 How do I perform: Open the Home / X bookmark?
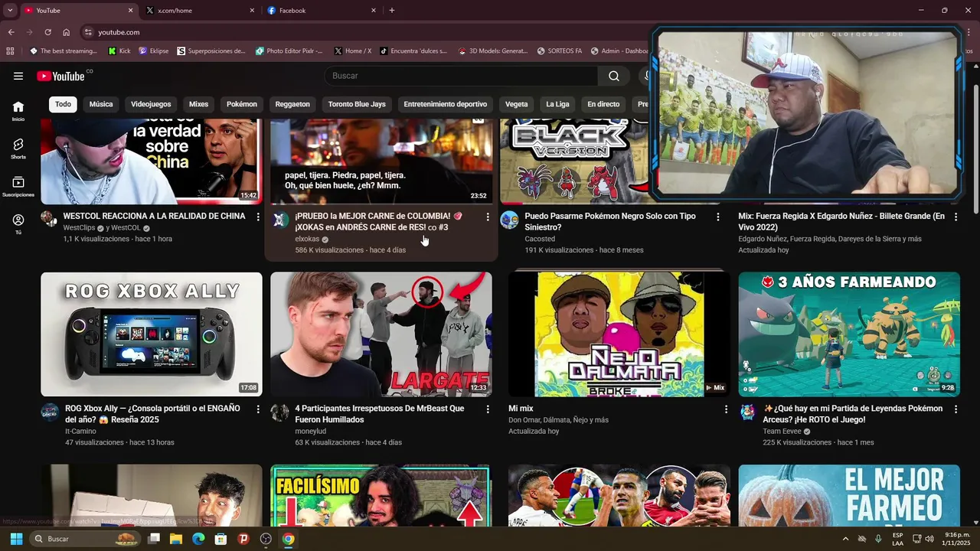353,51
